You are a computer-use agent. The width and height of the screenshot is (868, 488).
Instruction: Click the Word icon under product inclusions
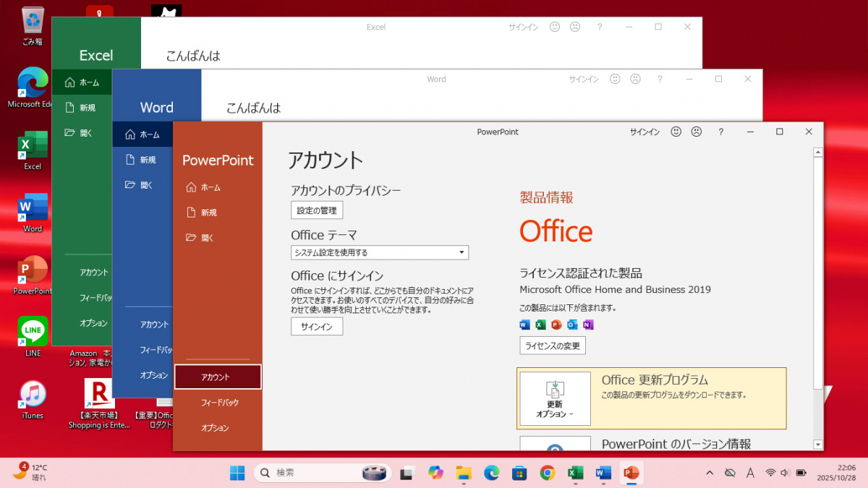tap(524, 325)
